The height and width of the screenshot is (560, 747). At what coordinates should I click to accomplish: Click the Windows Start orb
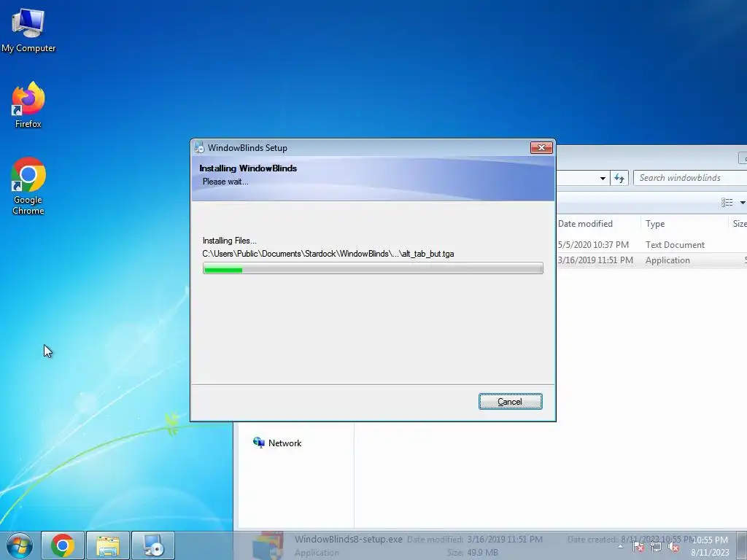pos(20,545)
